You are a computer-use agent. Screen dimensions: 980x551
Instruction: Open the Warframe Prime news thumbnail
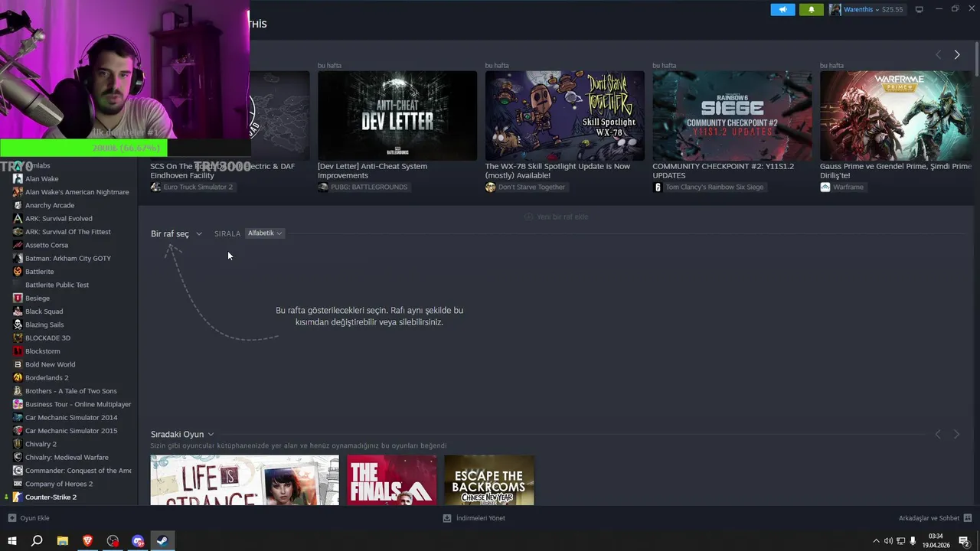pyautogui.click(x=897, y=116)
